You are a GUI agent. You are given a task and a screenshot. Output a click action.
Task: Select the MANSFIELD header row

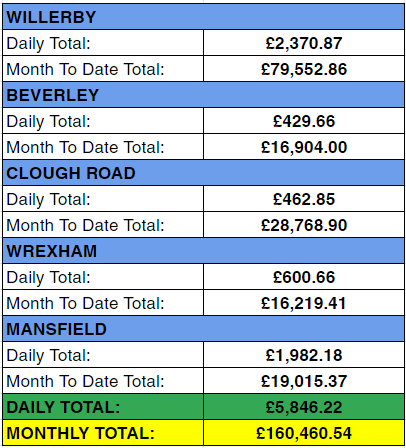pyautogui.click(x=203, y=329)
